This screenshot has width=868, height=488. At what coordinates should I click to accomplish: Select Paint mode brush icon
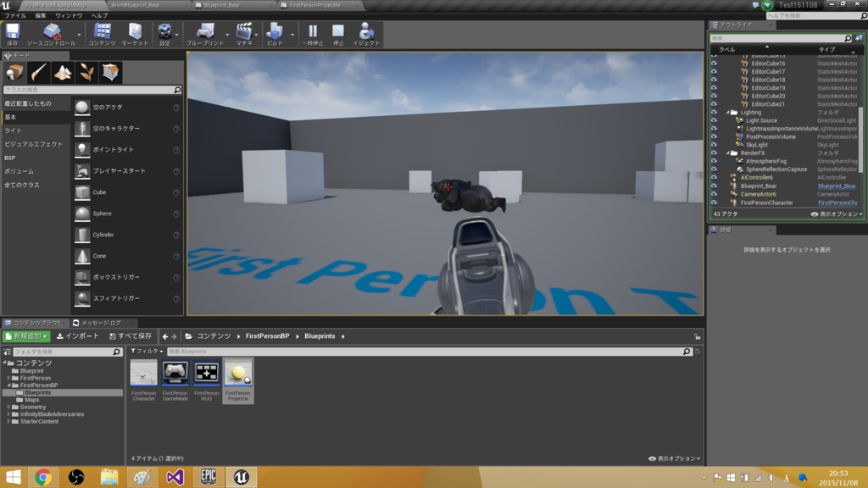tap(39, 72)
